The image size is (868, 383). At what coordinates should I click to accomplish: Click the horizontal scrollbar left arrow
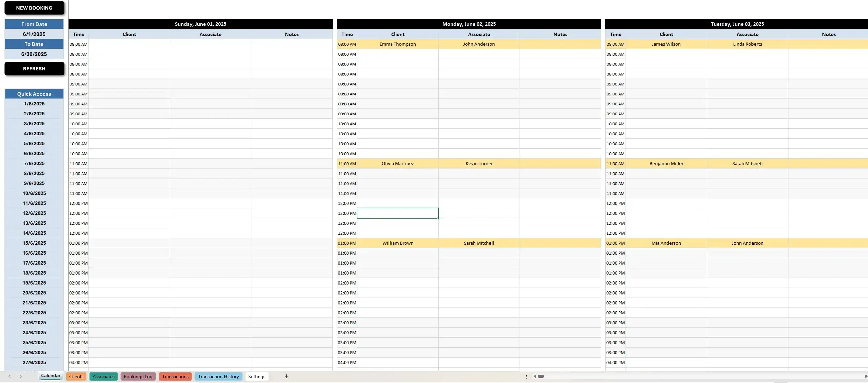pyautogui.click(x=535, y=376)
